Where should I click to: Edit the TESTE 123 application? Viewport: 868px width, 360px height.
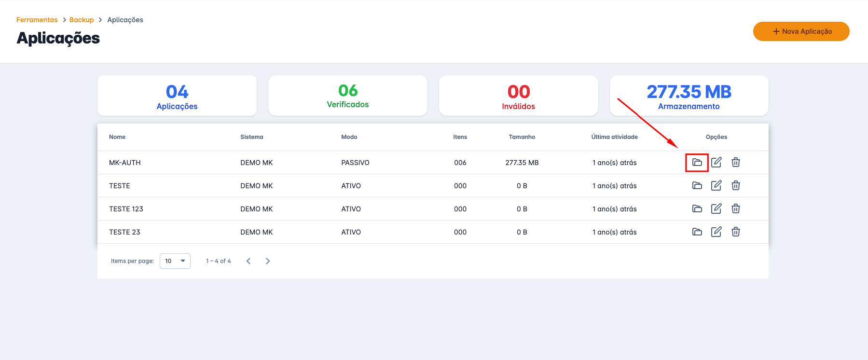pyautogui.click(x=716, y=209)
